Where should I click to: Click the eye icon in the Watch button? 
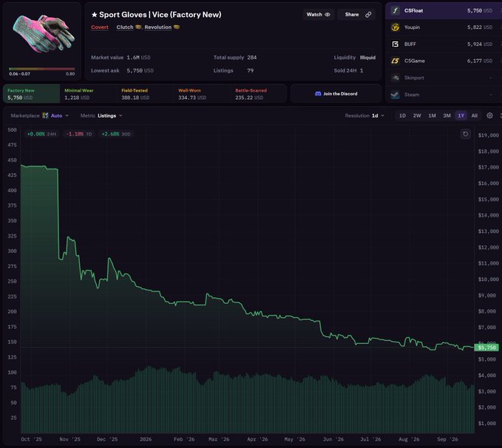click(x=328, y=14)
